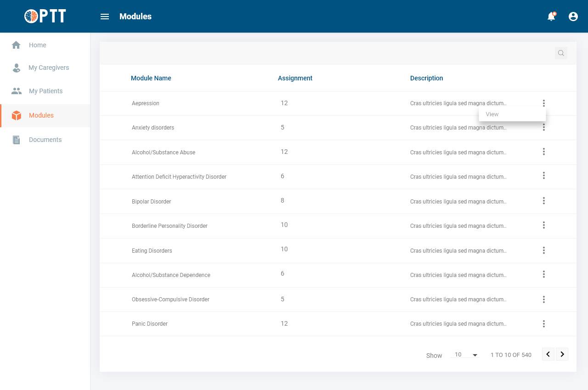Viewport: 588px width, 390px height.
Task: Select Documents in the sidebar
Action: 45,140
